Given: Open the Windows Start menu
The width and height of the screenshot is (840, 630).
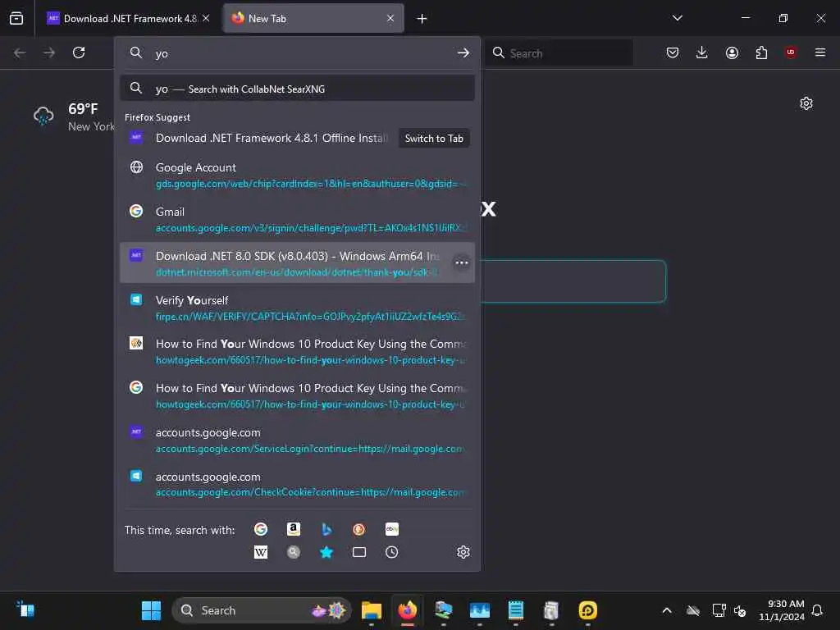Looking at the screenshot, I should tap(151, 610).
